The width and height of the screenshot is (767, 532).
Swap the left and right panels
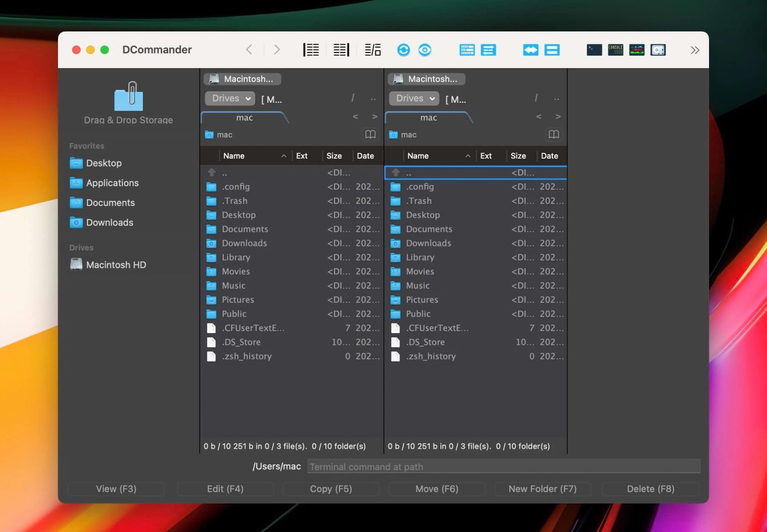530,50
